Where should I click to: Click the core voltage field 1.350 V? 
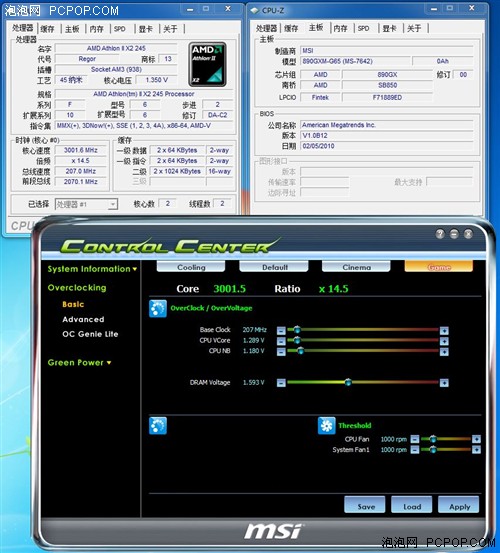[x=156, y=80]
